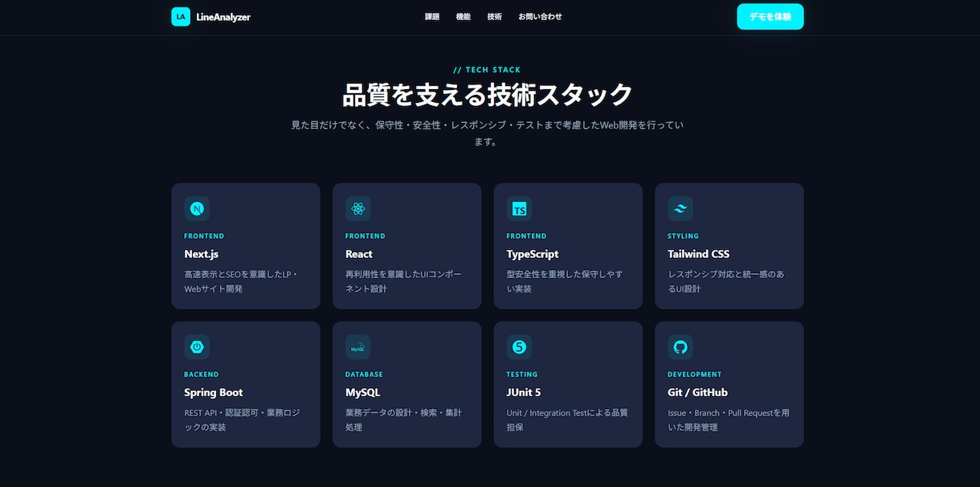Click the 品質を支える技術スタック heading
Image resolution: width=980 pixels, height=487 pixels.
488,95
